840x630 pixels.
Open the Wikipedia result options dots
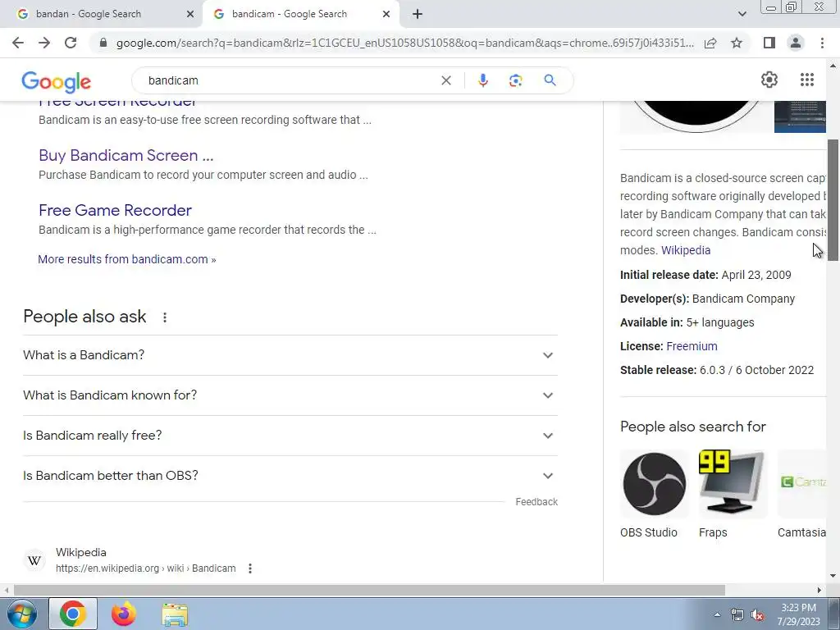(250, 568)
